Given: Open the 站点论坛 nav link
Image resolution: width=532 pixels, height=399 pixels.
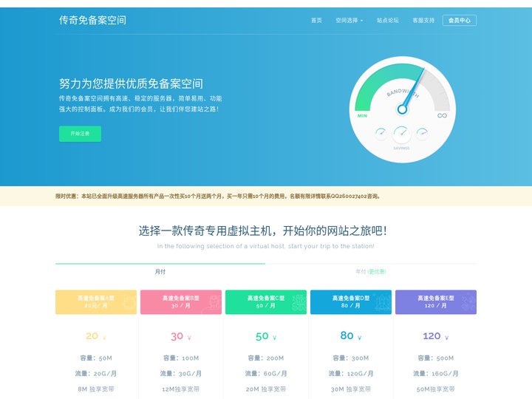Looking at the screenshot, I should 388,21.
